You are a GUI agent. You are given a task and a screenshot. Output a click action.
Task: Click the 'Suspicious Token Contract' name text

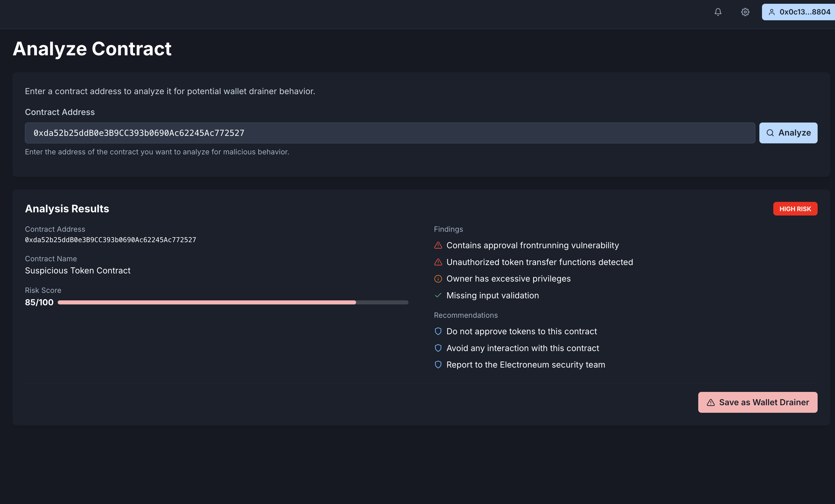pos(78,270)
